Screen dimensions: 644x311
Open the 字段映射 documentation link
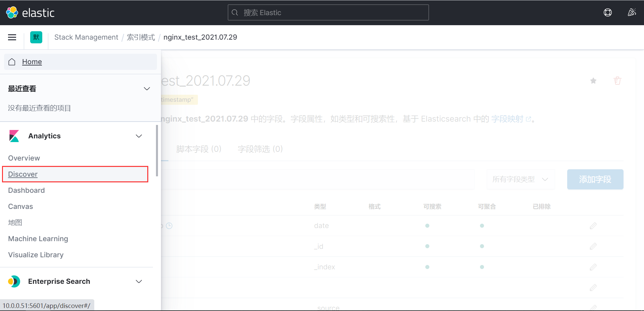tap(507, 119)
